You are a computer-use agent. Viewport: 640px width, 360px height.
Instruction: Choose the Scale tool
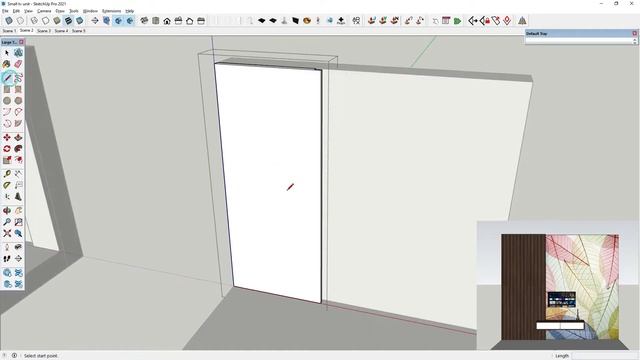click(7, 160)
